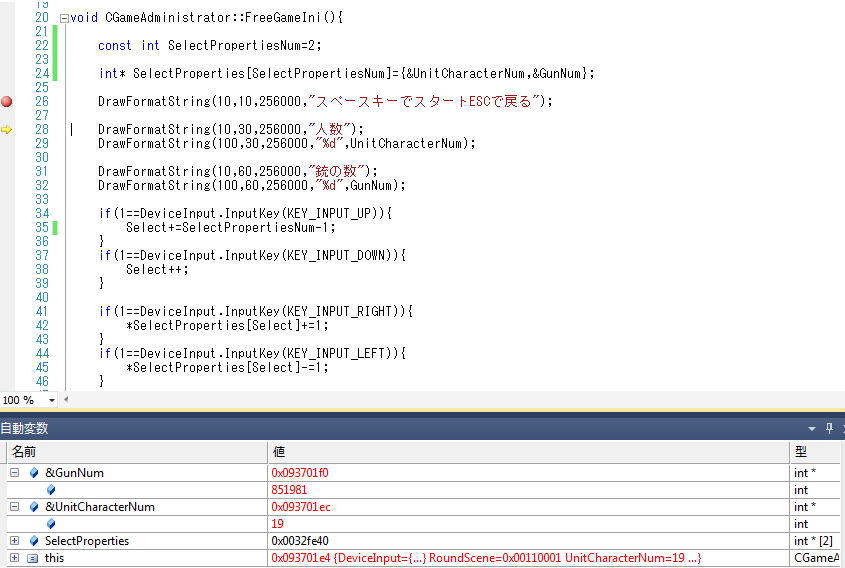Click the red breakpoint marker on line 26

pos(7,101)
